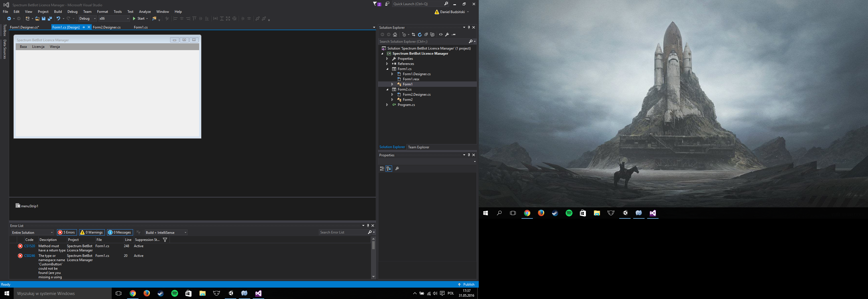868x299 pixels.
Task: Click the Solution Explorer Home icon
Action: (395, 35)
